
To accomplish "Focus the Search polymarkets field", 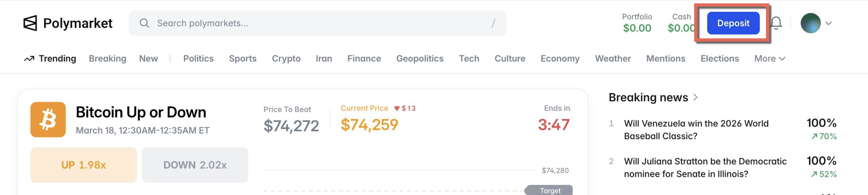I will pyautogui.click(x=317, y=23).
